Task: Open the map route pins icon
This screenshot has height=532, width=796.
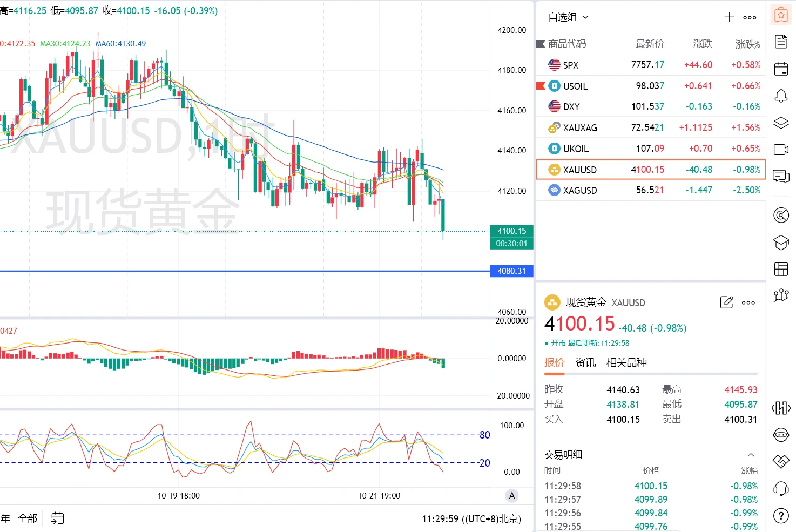Action: point(781,295)
